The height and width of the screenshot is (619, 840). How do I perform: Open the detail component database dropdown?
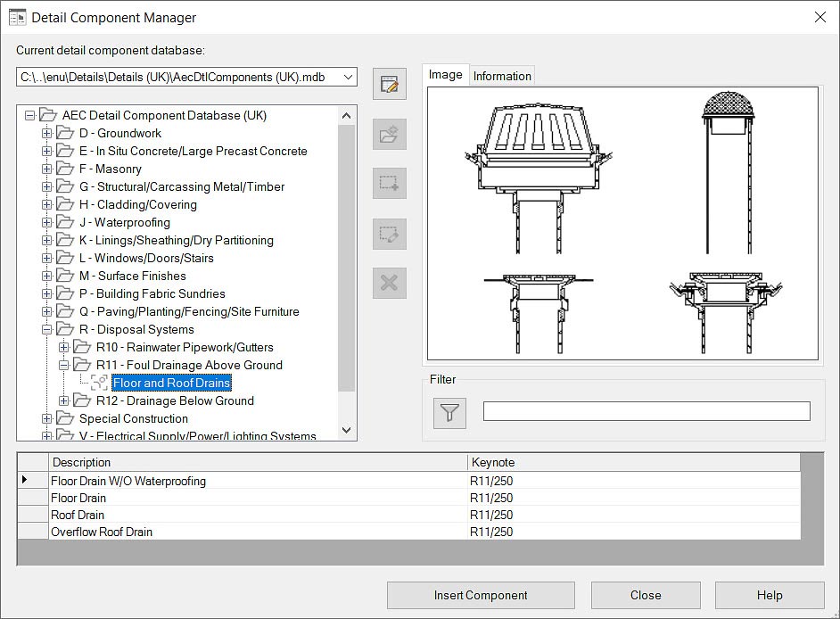tap(347, 78)
